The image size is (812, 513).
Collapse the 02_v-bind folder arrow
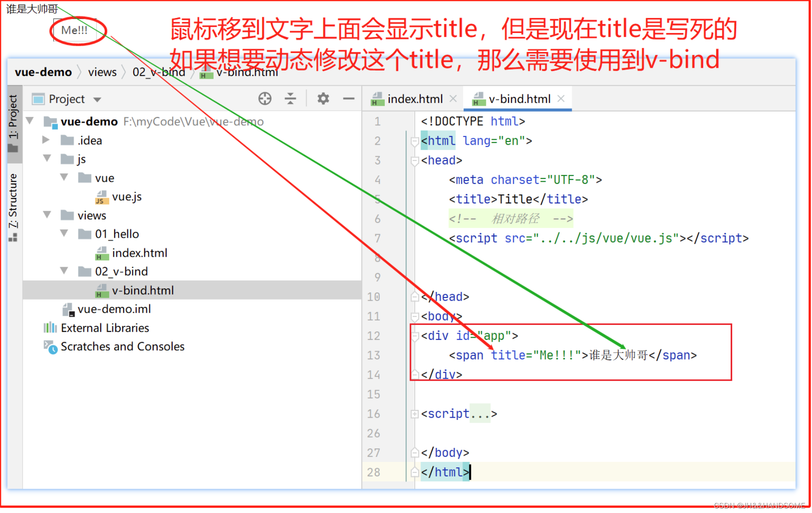pyautogui.click(x=64, y=271)
